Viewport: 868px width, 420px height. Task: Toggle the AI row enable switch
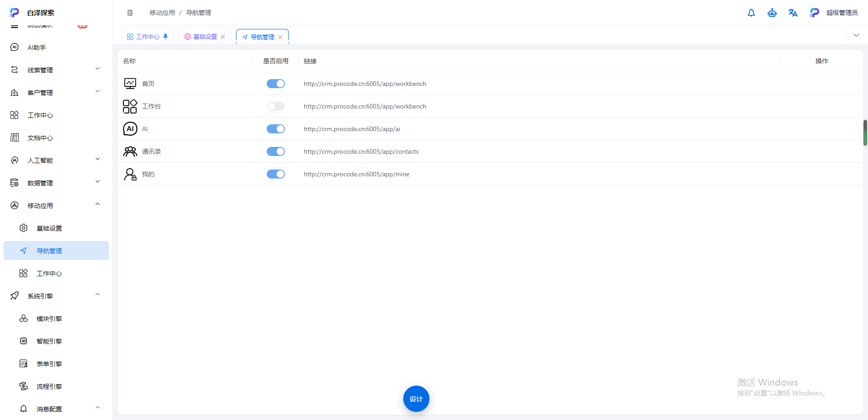pos(276,129)
